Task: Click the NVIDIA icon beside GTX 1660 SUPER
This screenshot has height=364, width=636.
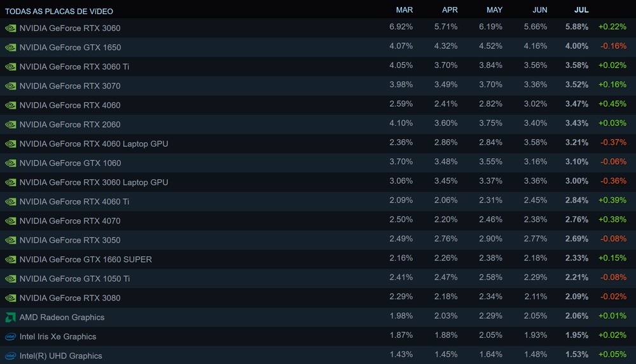Action: pyautogui.click(x=10, y=259)
